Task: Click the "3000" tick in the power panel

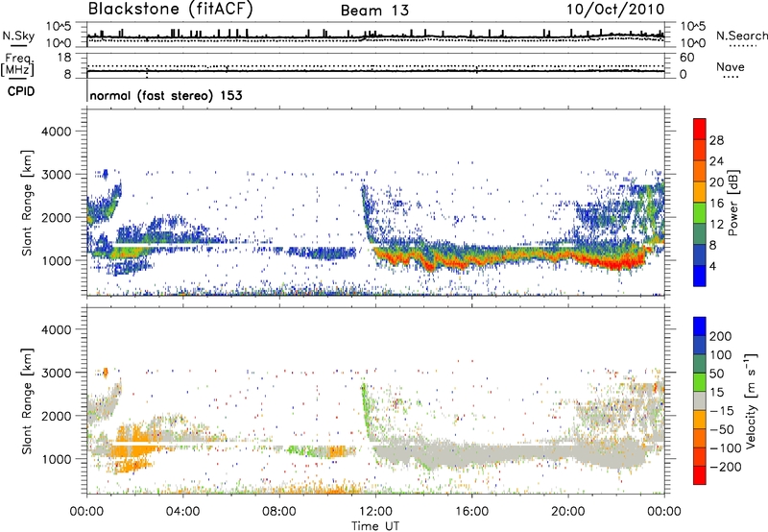Action: 56,175
